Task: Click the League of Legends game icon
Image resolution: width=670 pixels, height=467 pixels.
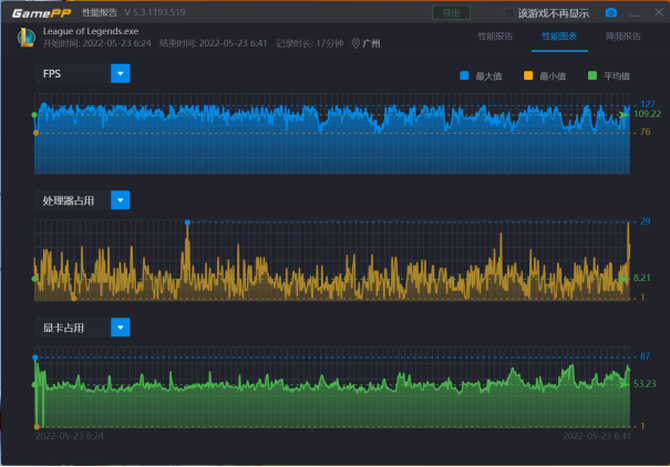Action: [26, 37]
